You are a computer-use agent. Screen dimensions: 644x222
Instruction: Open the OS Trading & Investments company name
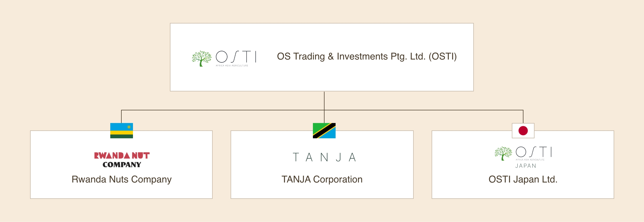tap(366, 56)
